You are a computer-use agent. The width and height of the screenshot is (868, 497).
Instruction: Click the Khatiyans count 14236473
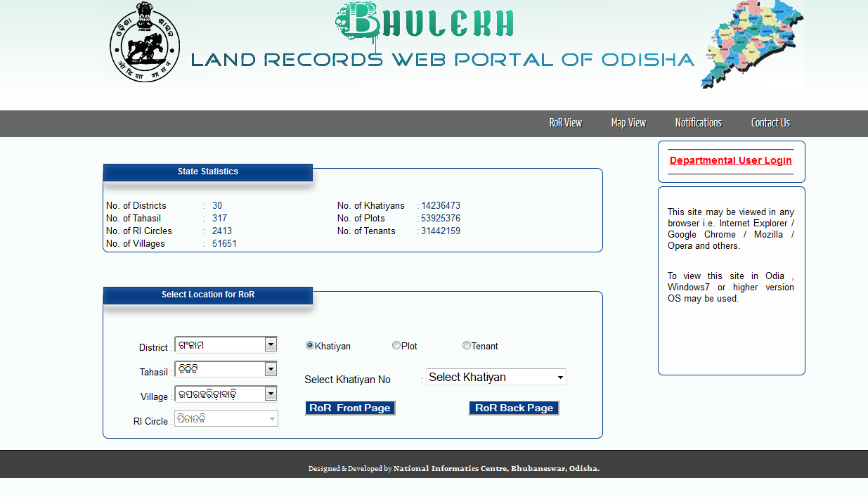441,206
